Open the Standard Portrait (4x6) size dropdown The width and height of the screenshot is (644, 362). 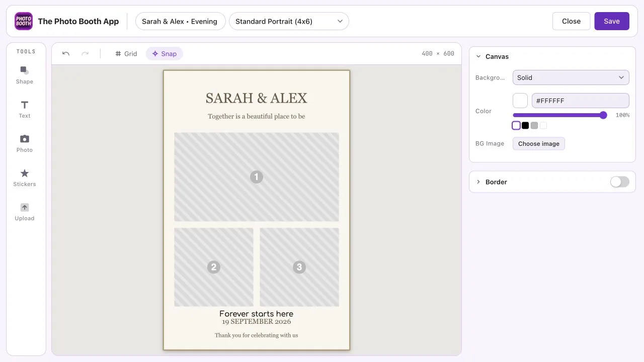point(289,21)
